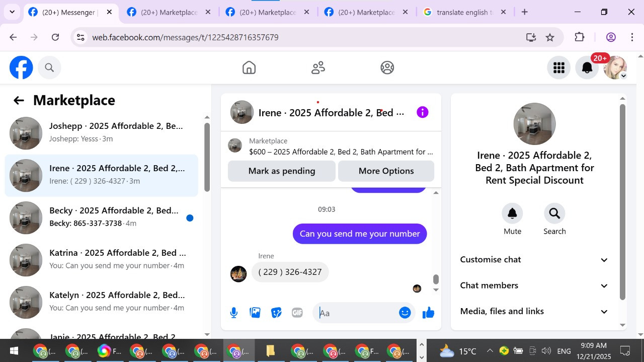Choose a GIF icon
The image size is (644, 362).
(x=297, y=313)
